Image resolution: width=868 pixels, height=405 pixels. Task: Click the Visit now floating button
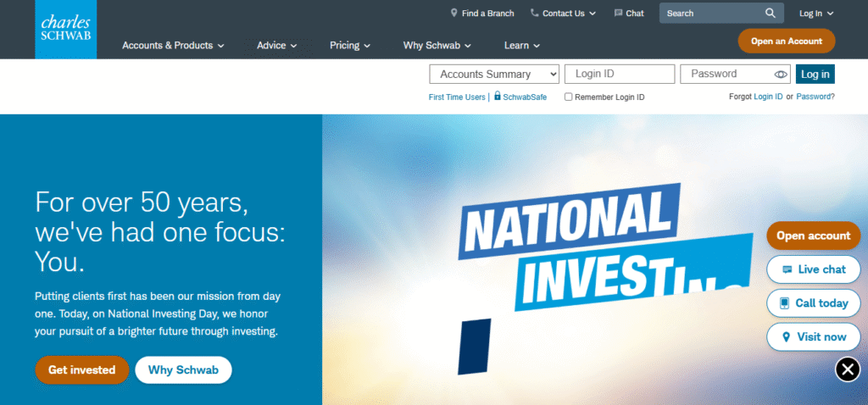(x=813, y=337)
